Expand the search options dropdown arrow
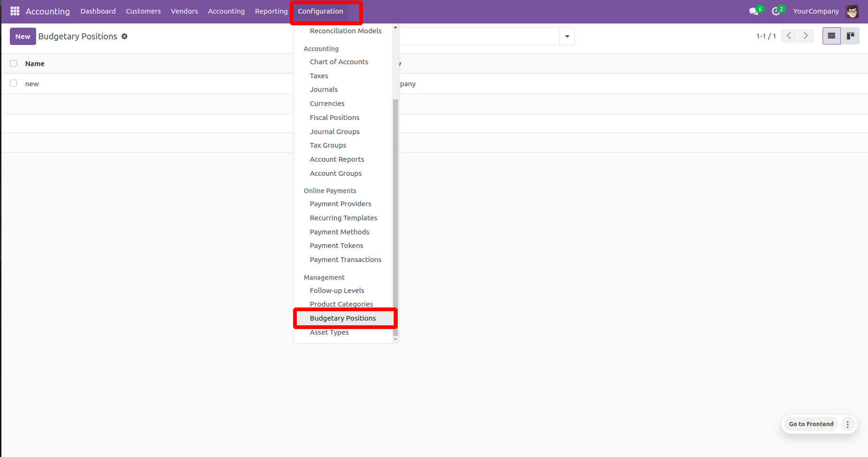The width and height of the screenshot is (868, 457). point(567,37)
